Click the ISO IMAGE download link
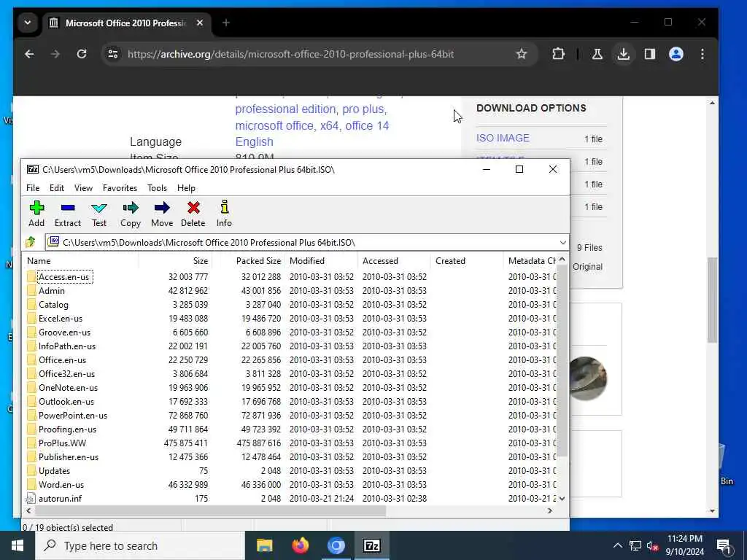Screen dimensions: 747x560 (503, 138)
